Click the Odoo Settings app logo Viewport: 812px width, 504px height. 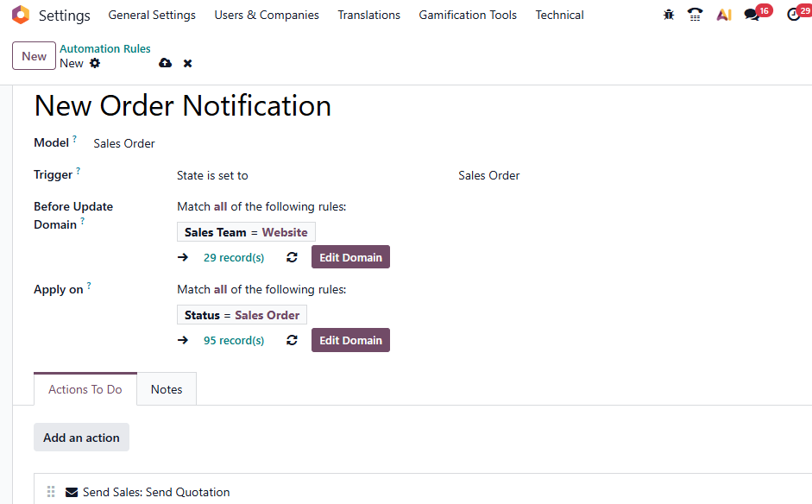pos(21,15)
